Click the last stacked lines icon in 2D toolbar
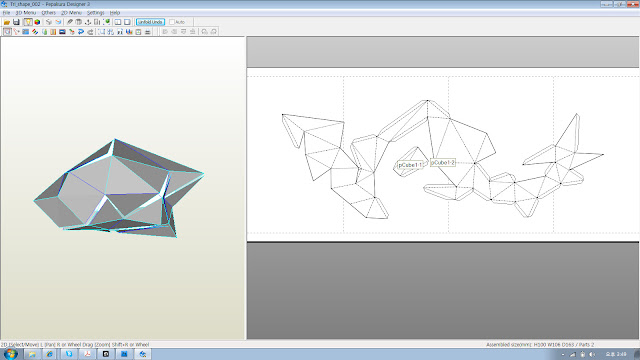This screenshot has width=640, height=360. click(x=147, y=31)
